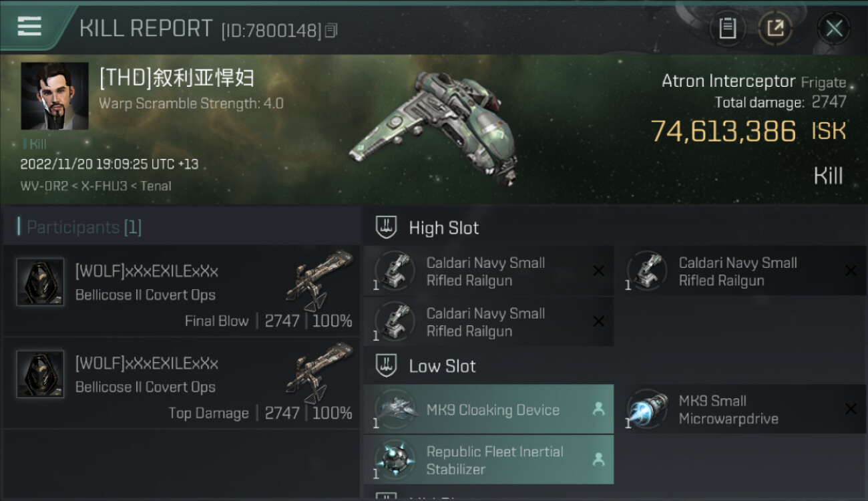Click the share kill report icon
The height and width of the screenshot is (501, 868).
point(776,28)
